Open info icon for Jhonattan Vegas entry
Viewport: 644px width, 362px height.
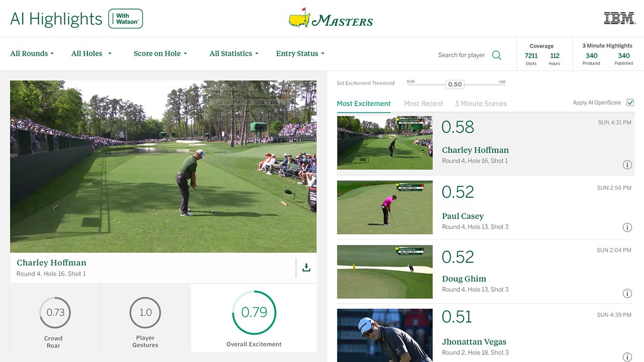(627, 357)
